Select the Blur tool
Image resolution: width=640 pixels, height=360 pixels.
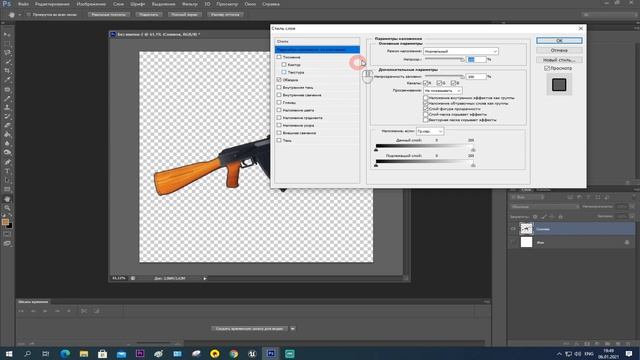(x=7, y=143)
